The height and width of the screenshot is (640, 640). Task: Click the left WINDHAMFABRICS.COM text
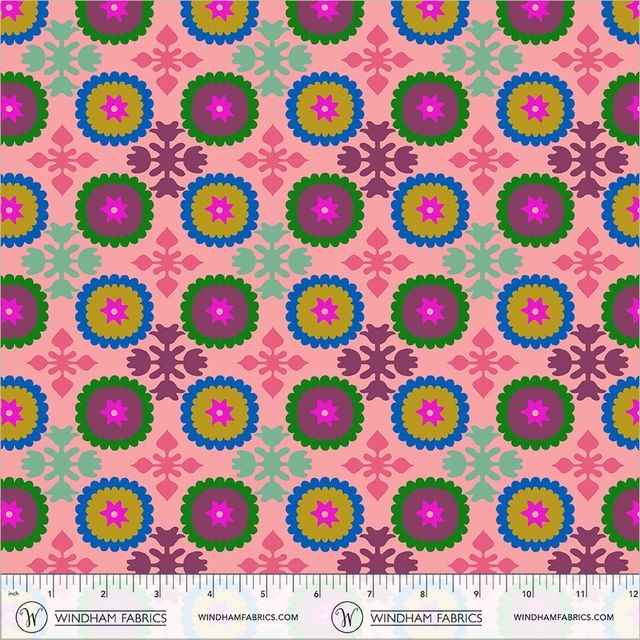tap(248, 617)
